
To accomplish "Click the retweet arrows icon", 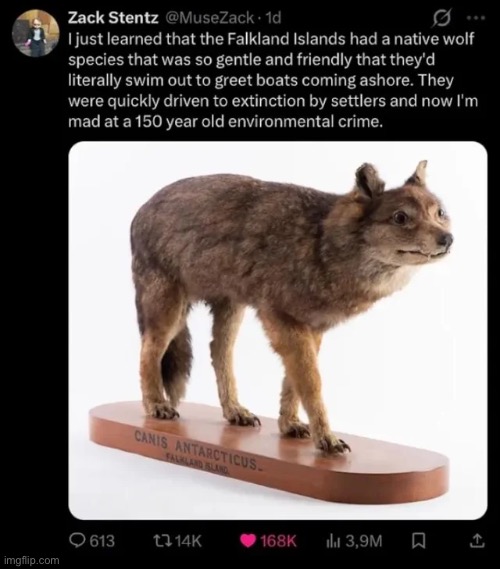I will click(x=163, y=541).
